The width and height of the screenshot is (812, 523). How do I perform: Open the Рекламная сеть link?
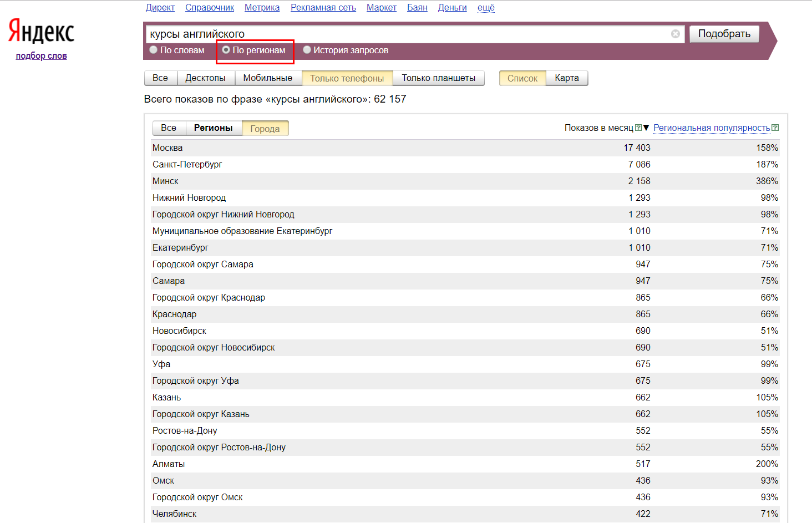click(323, 7)
